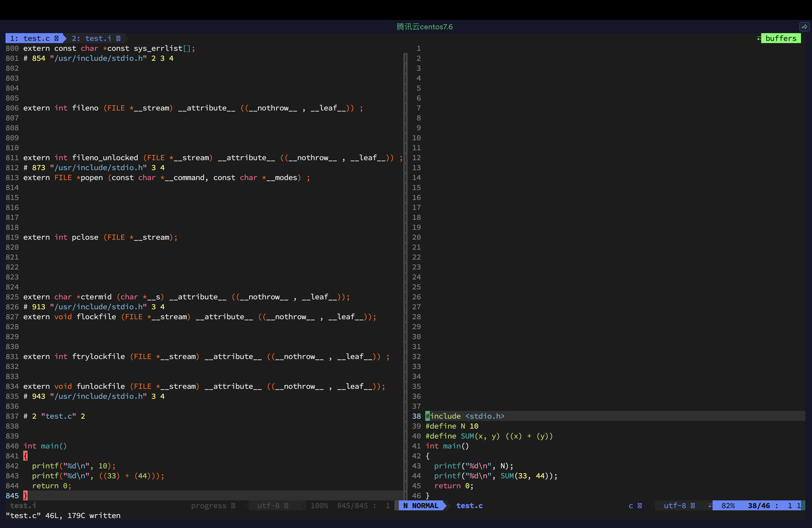Screen dimensions: 812x528
Task: Click return 0; in left pane
Action: pyautogui.click(x=52, y=486)
